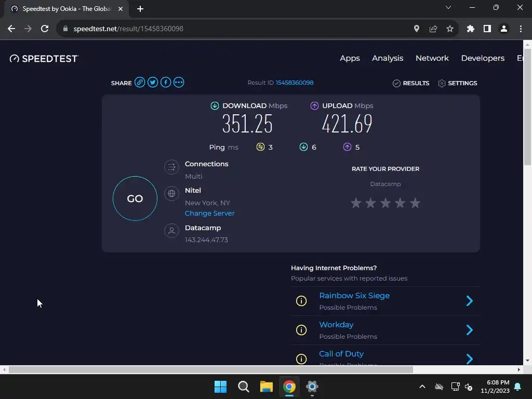Open Settings app in taskbar
This screenshot has width=532, height=399.
[312, 387]
